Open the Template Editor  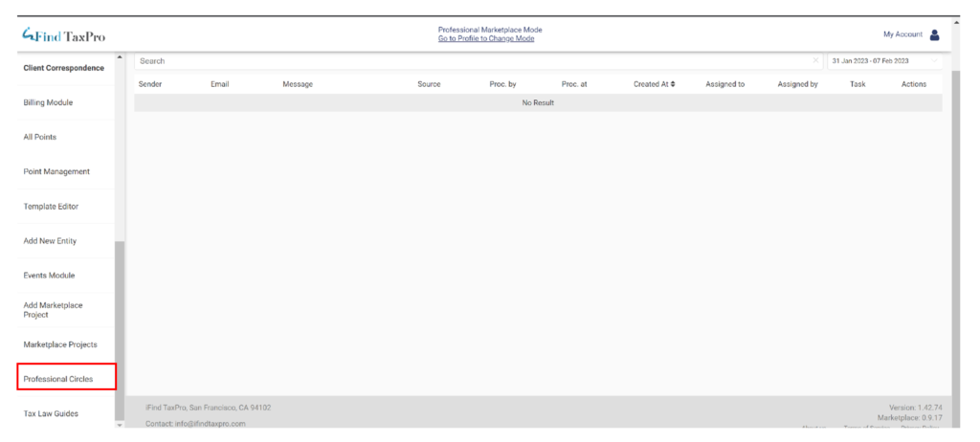point(51,206)
